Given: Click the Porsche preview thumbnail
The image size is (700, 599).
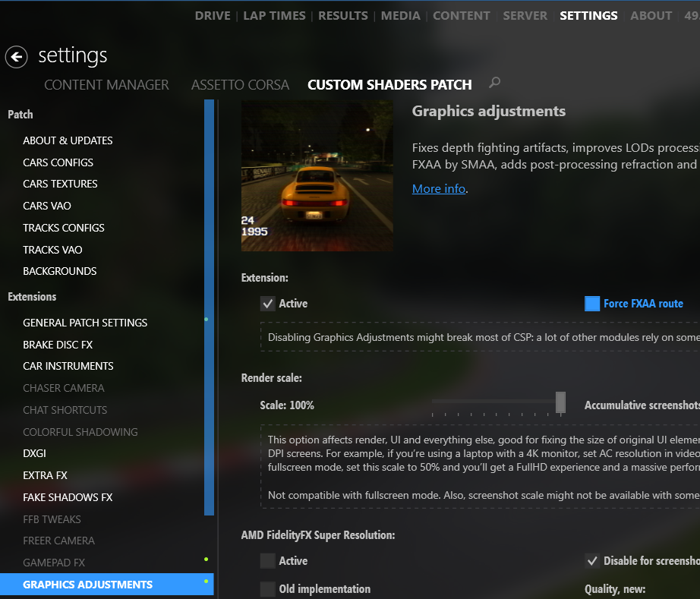Looking at the screenshot, I should [317, 176].
